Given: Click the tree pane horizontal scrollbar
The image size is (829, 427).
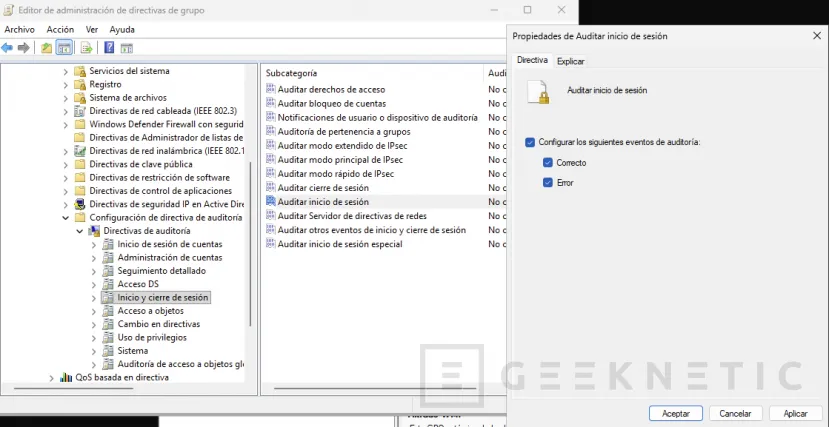Looking at the screenshot, I should click(x=73, y=388).
